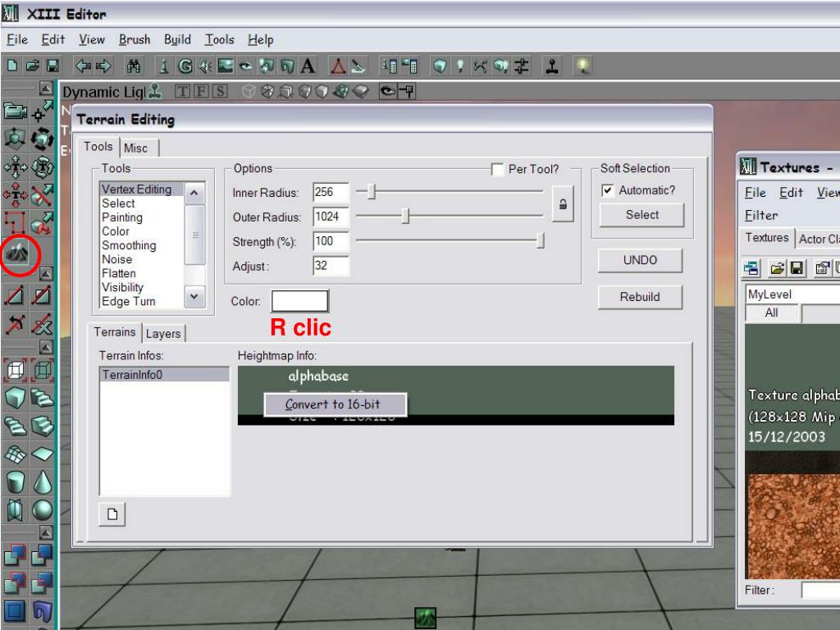The height and width of the screenshot is (630, 840).
Task: Choose Convert to 16-bit context item
Action: click(335, 404)
